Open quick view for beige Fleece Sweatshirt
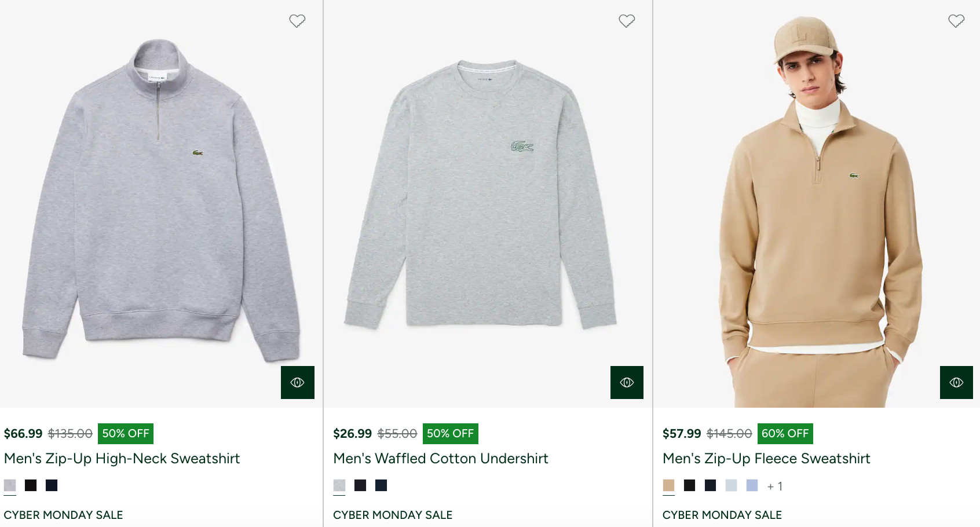 coord(956,382)
